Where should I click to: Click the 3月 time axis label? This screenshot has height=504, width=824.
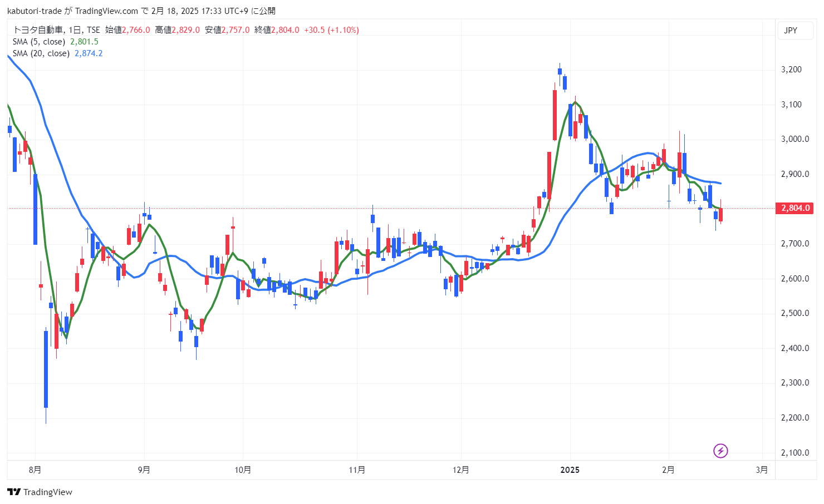pyautogui.click(x=762, y=470)
